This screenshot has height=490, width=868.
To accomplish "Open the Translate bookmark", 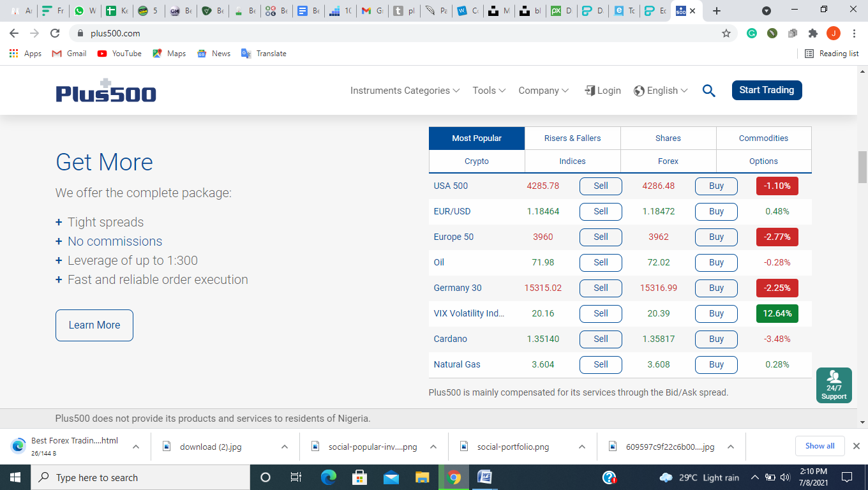I will [264, 54].
